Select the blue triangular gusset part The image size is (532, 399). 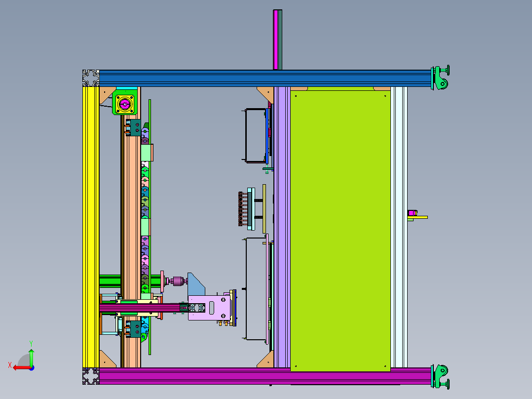pyautogui.click(x=196, y=284)
